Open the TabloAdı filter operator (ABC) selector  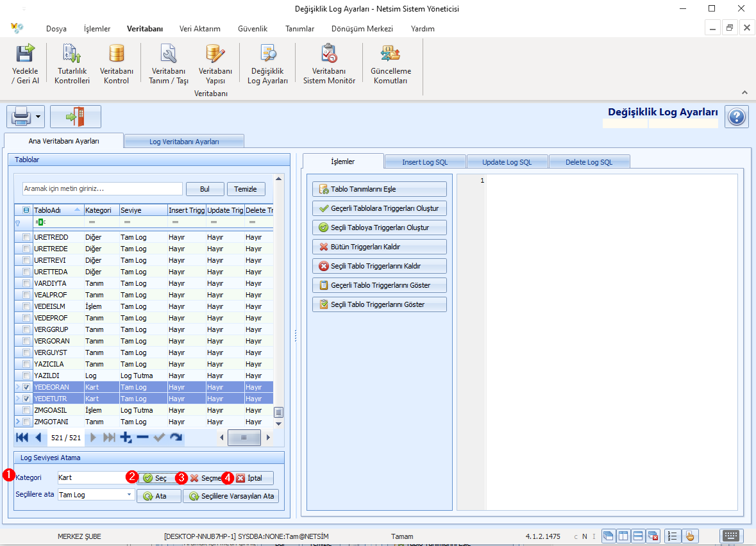point(40,222)
